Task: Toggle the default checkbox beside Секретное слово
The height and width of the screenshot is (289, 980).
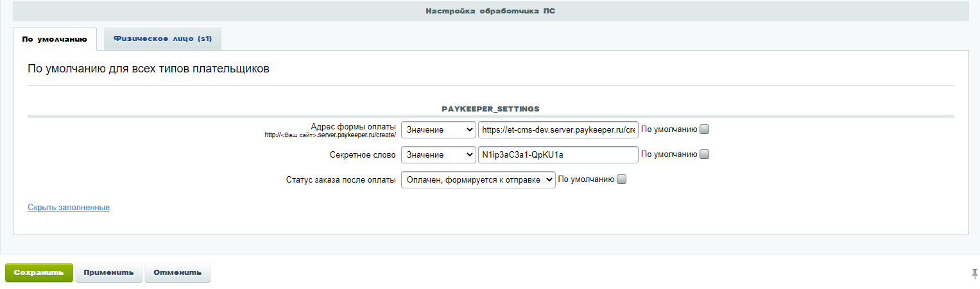Action: (704, 154)
